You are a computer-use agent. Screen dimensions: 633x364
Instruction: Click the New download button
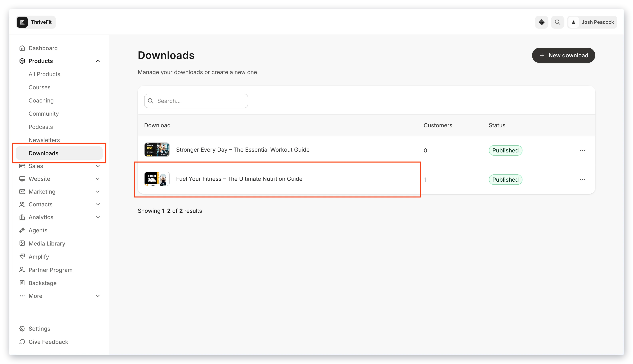[x=563, y=55]
